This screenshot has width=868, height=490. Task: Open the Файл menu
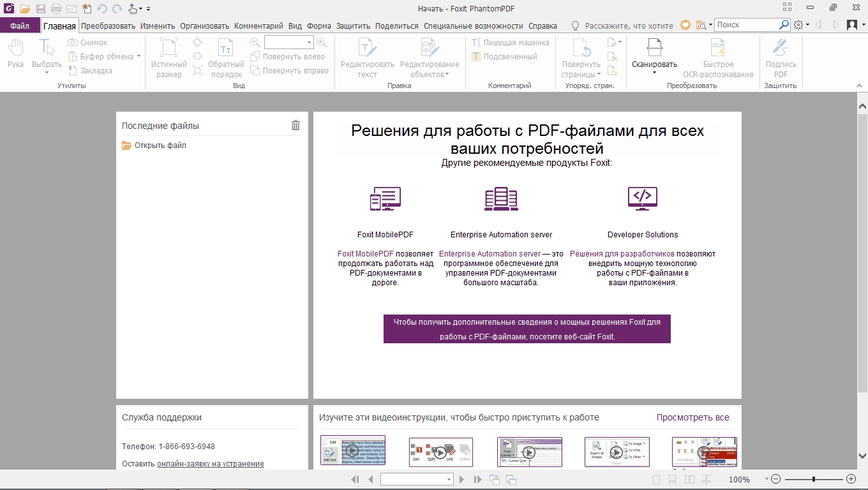(20, 26)
